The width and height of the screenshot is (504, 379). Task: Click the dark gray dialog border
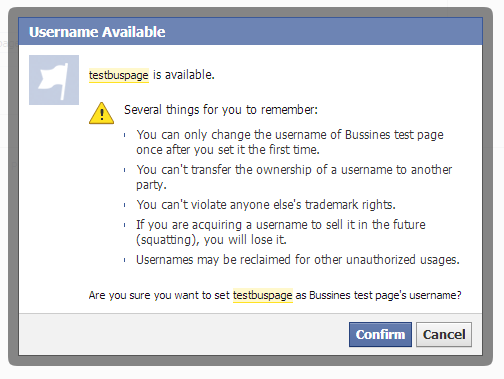click(x=13, y=187)
